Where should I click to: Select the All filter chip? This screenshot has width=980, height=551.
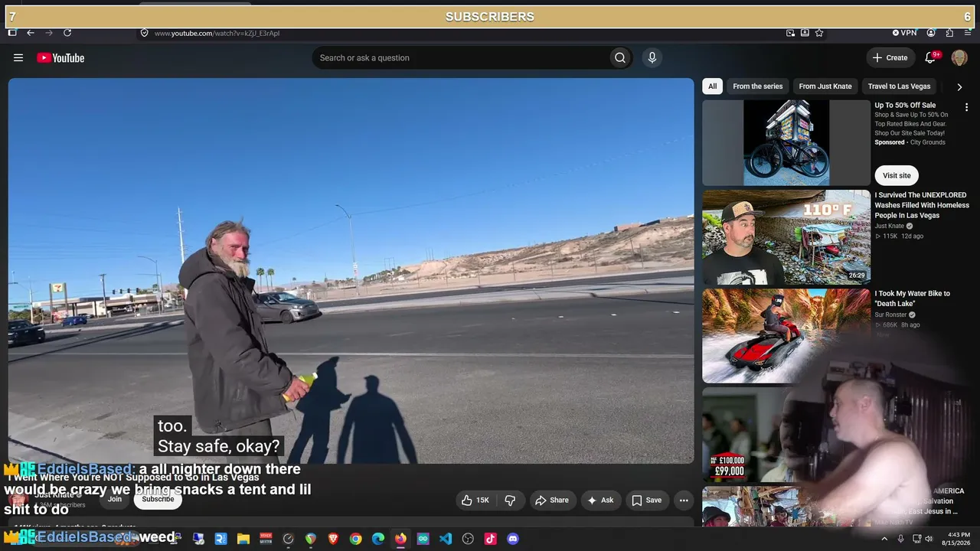(x=713, y=86)
